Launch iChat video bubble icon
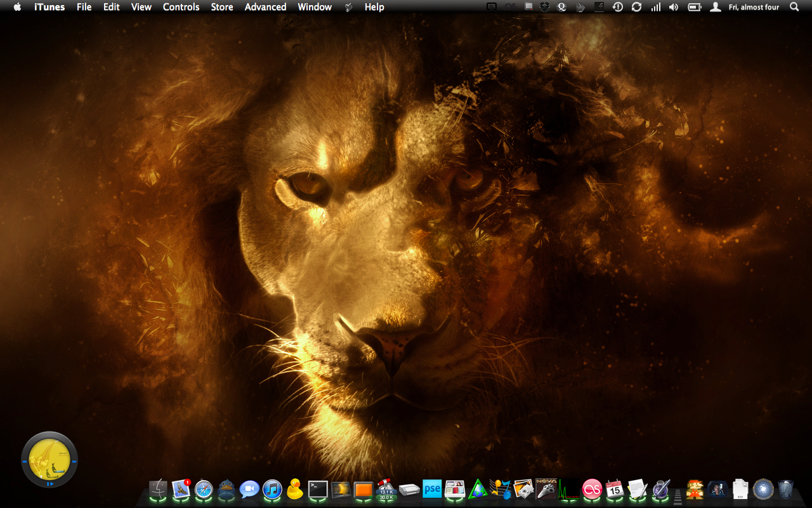 click(x=249, y=489)
